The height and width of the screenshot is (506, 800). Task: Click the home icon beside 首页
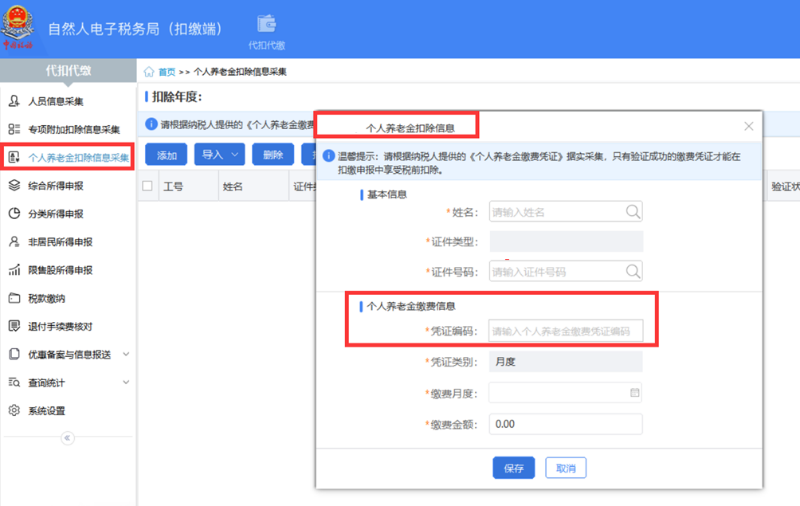[x=149, y=72]
